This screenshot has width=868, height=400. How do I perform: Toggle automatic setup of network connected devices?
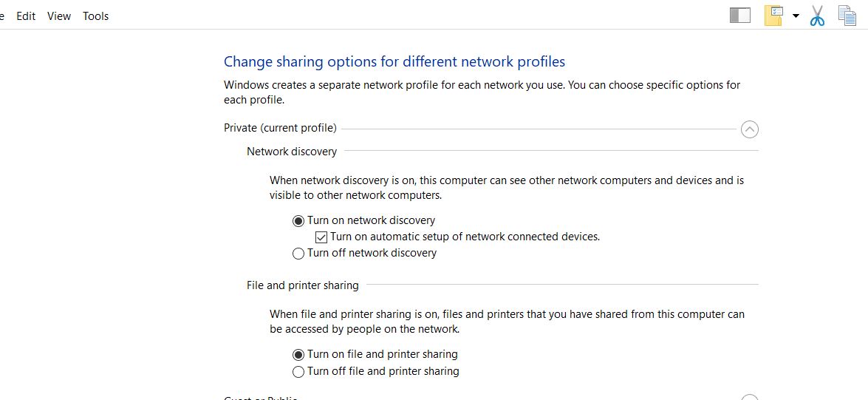click(321, 237)
